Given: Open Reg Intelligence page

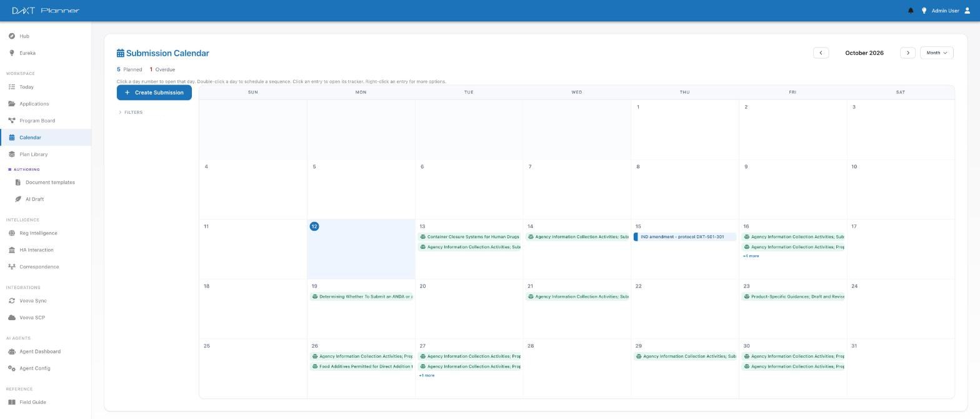Looking at the screenshot, I should pyautogui.click(x=46, y=233).
